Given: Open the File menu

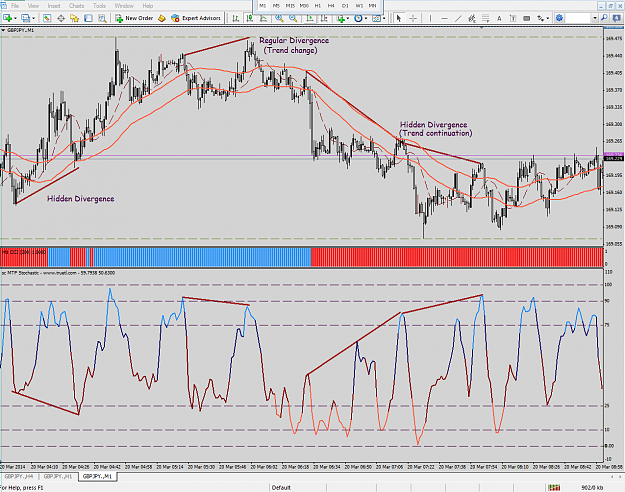Looking at the screenshot, I should tap(15, 6).
